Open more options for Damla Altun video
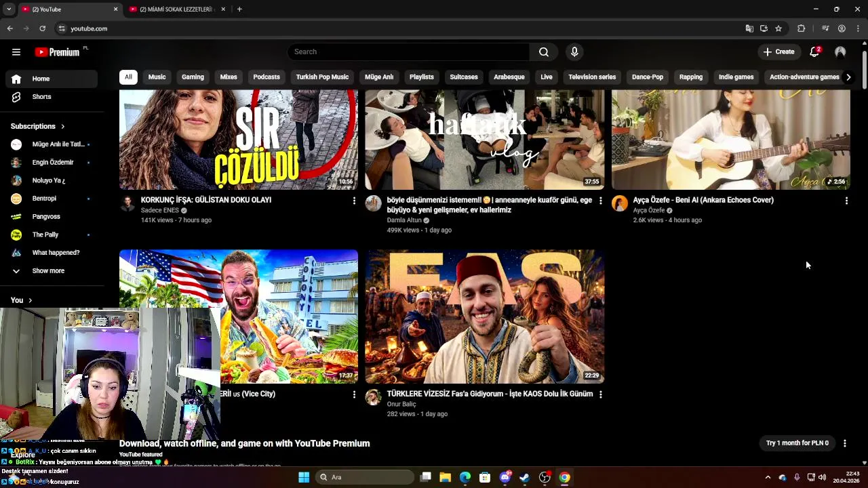 [x=600, y=201]
